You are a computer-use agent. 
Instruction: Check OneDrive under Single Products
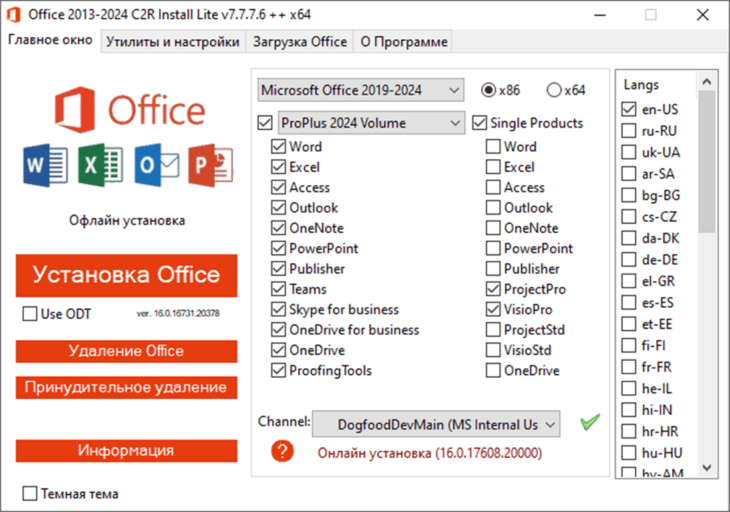tap(493, 371)
